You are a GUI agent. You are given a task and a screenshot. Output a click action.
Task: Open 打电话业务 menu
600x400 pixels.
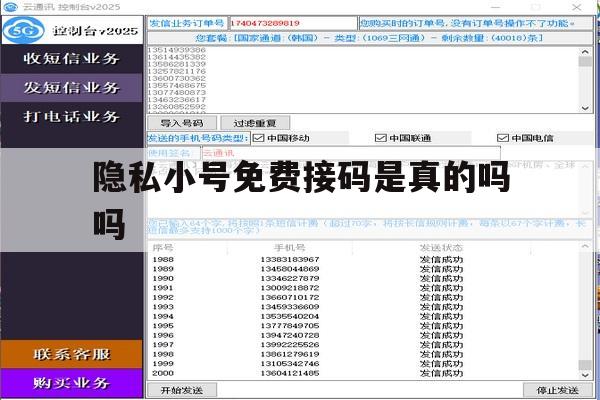coord(72,116)
